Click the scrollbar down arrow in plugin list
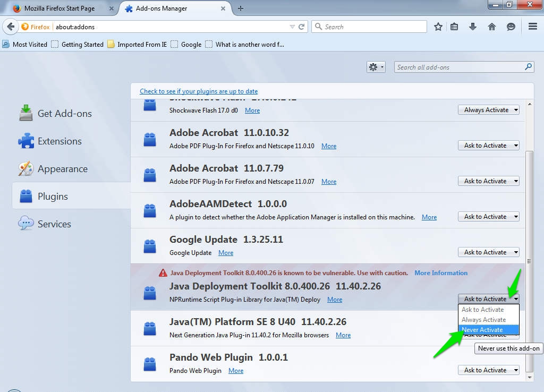 [530, 377]
